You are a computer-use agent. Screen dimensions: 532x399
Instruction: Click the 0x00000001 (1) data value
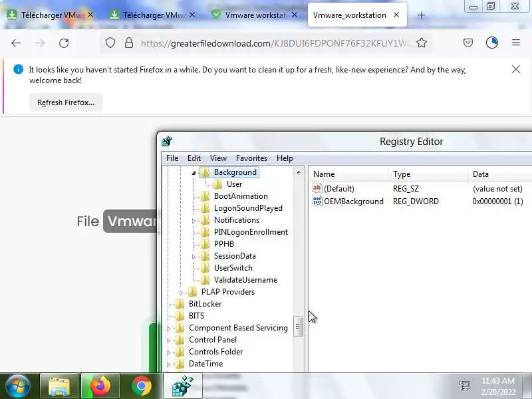(x=497, y=201)
